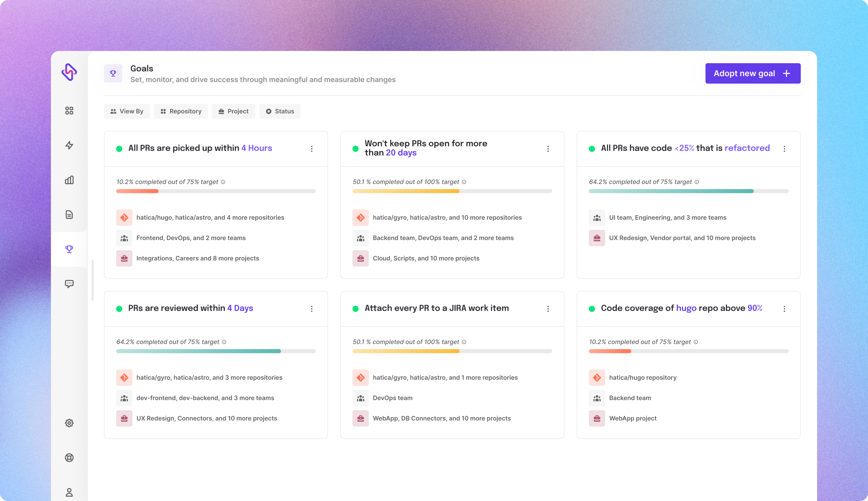Viewport: 868px width, 501px height.
Task: Open three-dot menu on JIRA work item card
Action: [548, 309]
